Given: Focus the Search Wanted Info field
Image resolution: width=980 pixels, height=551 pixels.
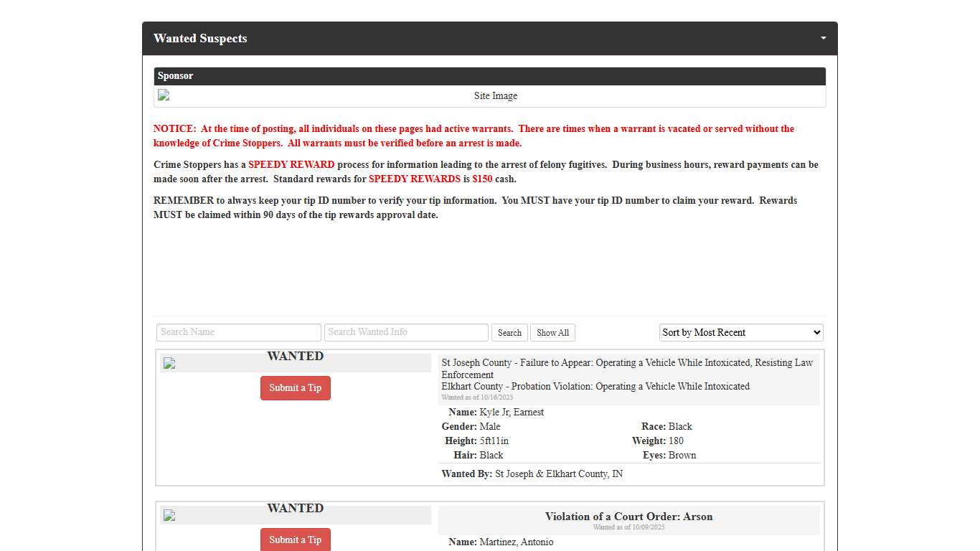Looking at the screenshot, I should pos(406,332).
